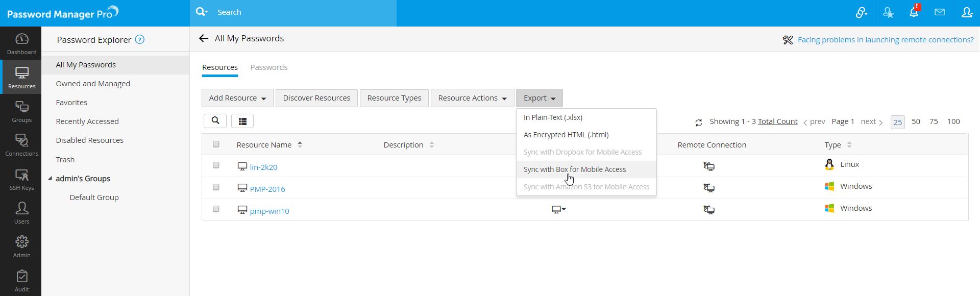Launch remote connection for lin-2k20

(x=709, y=166)
